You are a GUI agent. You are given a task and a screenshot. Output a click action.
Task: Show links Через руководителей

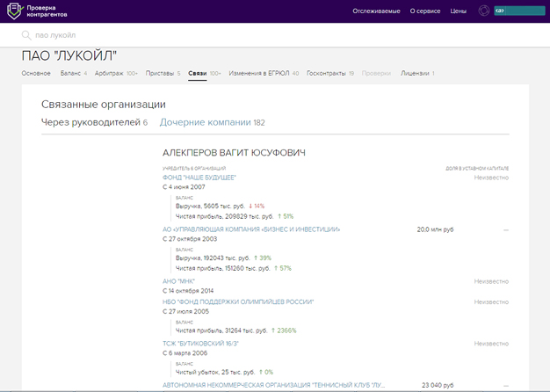pyautogui.click(x=94, y=122)
